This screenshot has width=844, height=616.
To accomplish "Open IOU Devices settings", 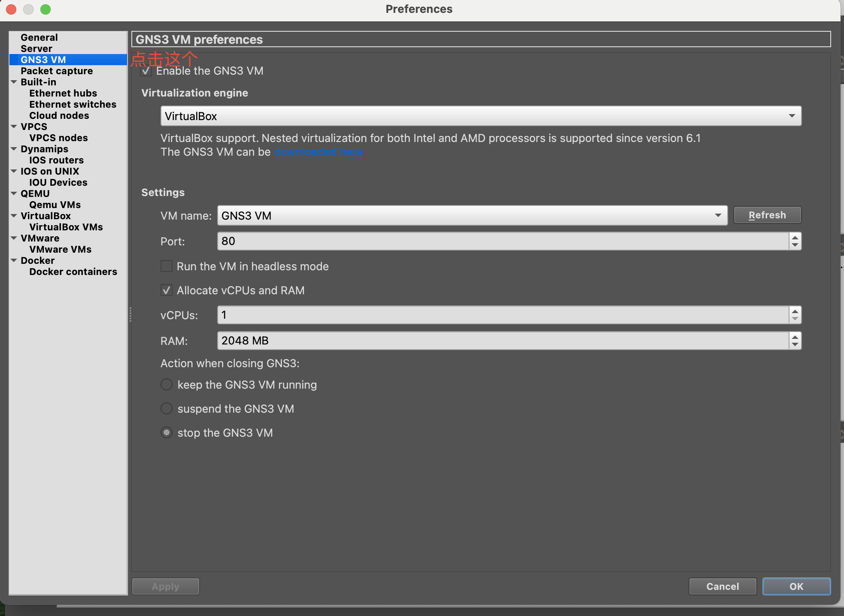I will pos(58,182).
